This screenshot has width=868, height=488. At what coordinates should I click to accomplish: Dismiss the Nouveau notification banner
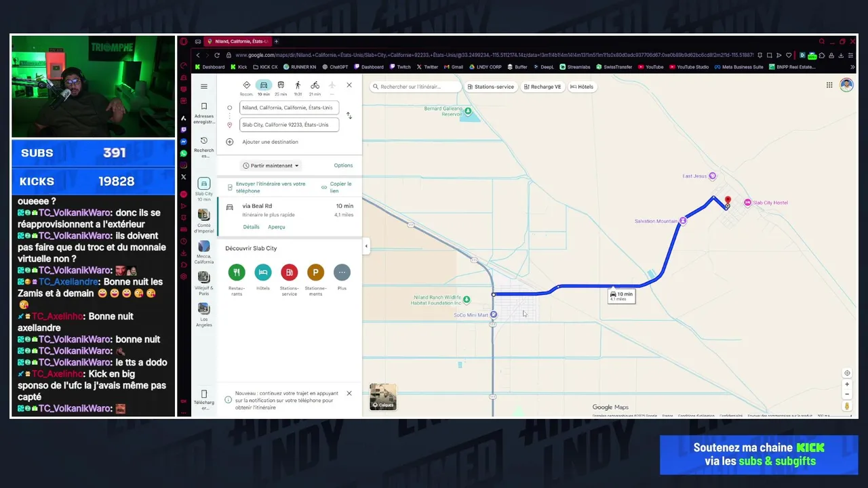[x=349, y=393]
